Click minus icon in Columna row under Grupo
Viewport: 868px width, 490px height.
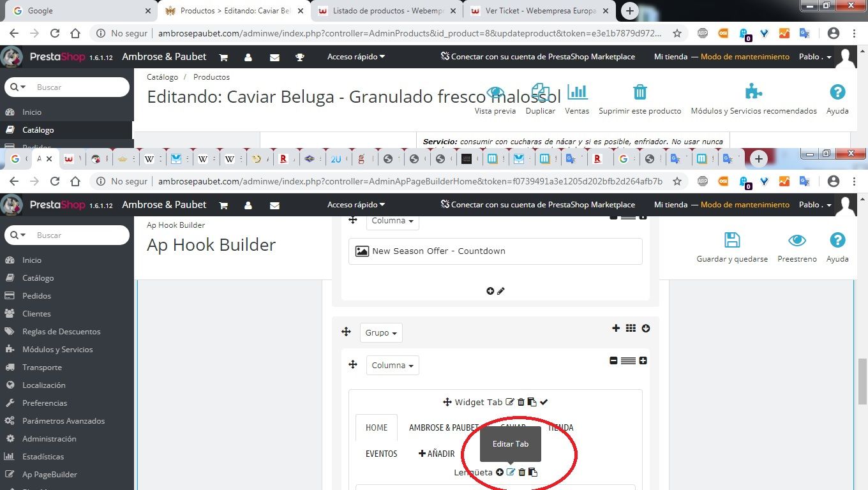pyautogui.click(x=614, y=360)
